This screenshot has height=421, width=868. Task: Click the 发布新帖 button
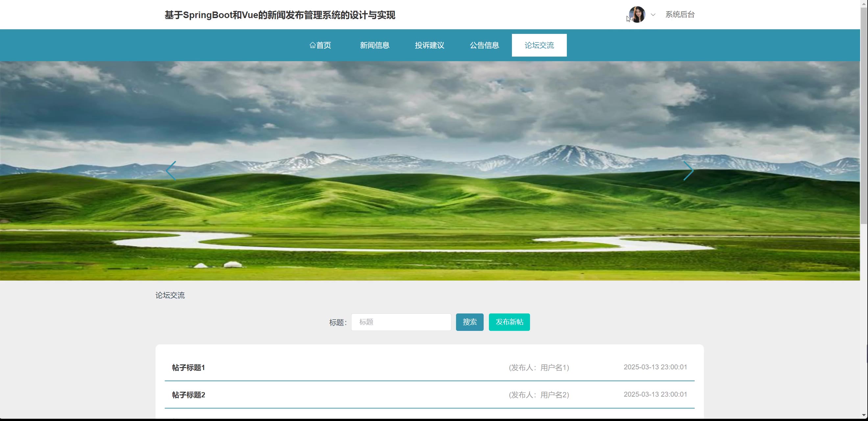pos(509,322)
